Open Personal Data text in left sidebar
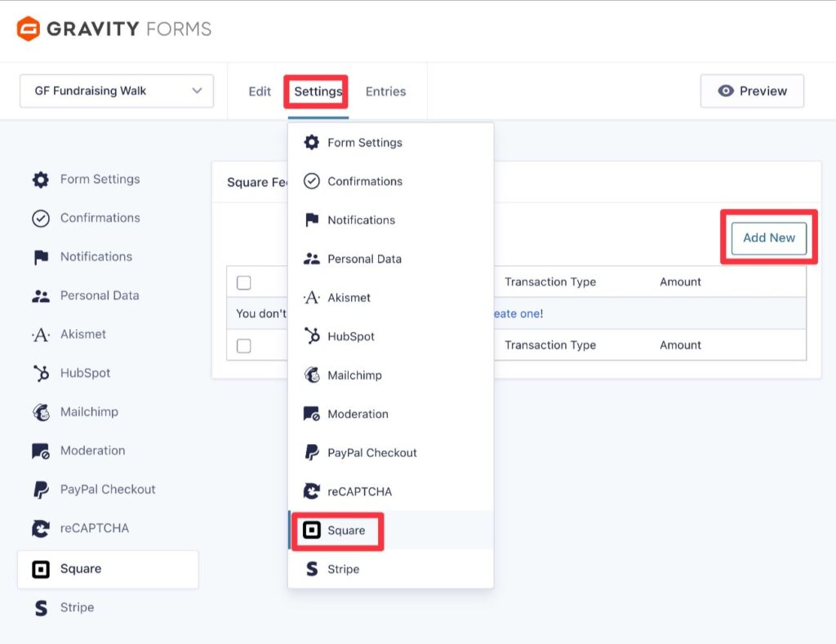 pyautogui.click(x=100, y=295)
